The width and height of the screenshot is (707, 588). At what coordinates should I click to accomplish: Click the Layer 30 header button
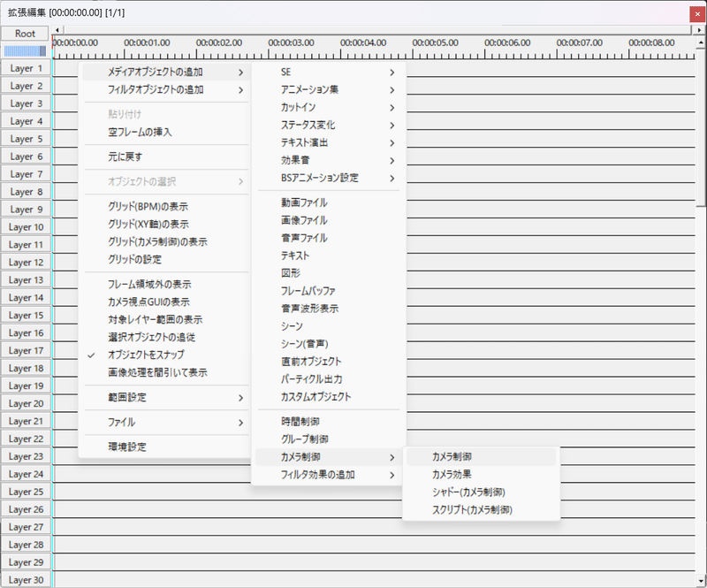pos(27,580)
